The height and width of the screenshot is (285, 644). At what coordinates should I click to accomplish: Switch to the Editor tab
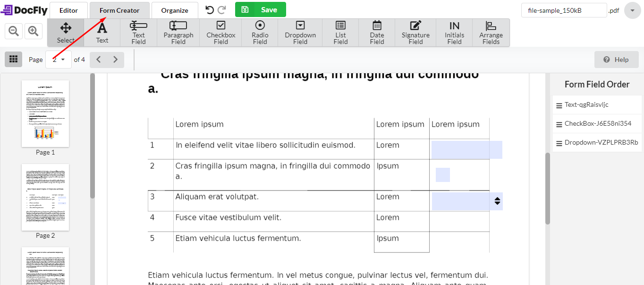coord(68,9)
